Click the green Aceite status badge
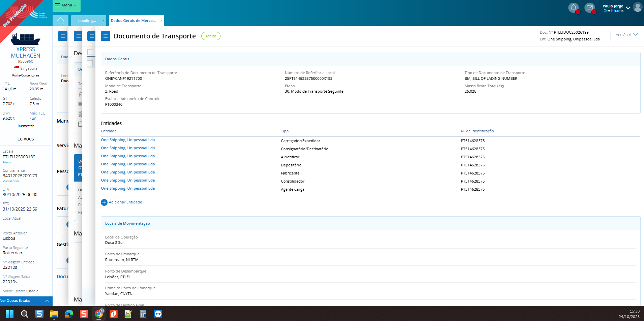The image size is (644, 321). (x=211, y=36)
